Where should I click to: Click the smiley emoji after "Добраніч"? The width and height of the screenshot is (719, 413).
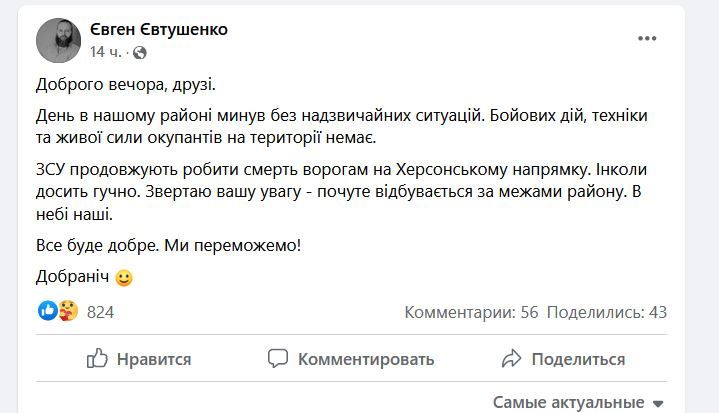coord(124,278)
